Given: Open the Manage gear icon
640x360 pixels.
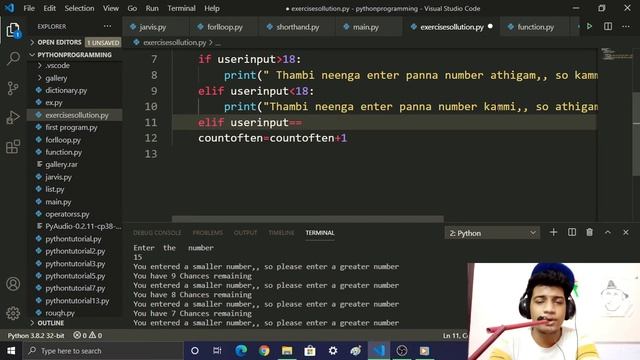Looking at the screenshot, I should [x=13, y=313].
